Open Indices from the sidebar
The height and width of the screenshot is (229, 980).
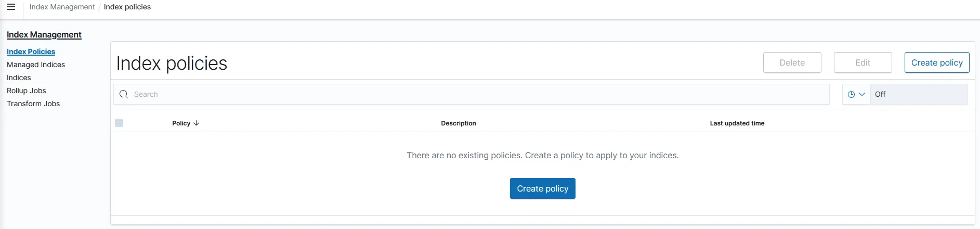(x=19, y=78)
